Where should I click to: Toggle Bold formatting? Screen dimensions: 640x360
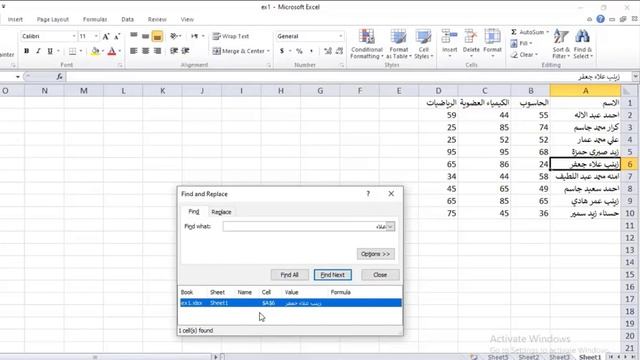[x=27, y=51]
